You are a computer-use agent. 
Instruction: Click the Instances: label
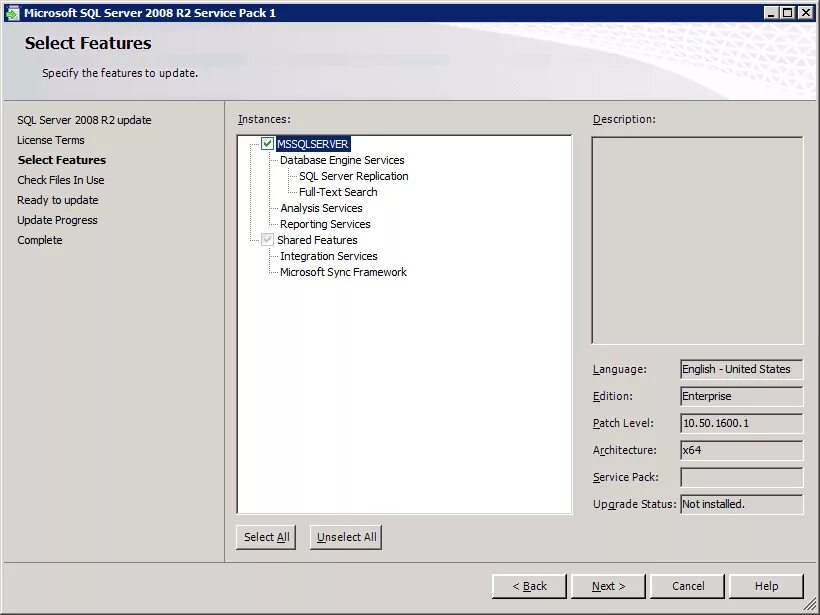click(264, 119)
